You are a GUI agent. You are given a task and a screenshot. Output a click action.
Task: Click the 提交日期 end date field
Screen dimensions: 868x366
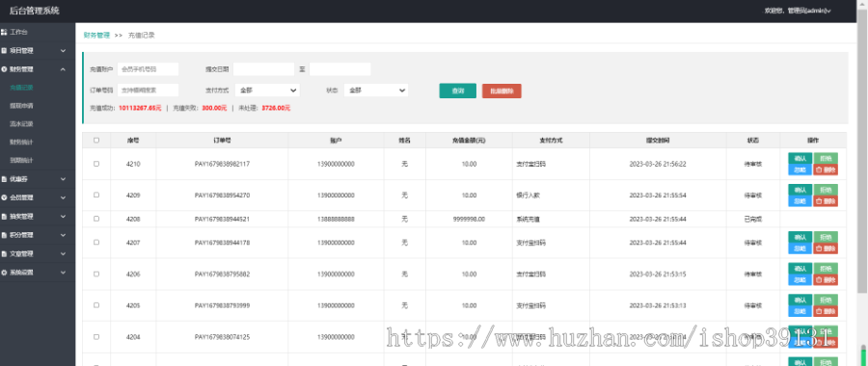(339, 69)
